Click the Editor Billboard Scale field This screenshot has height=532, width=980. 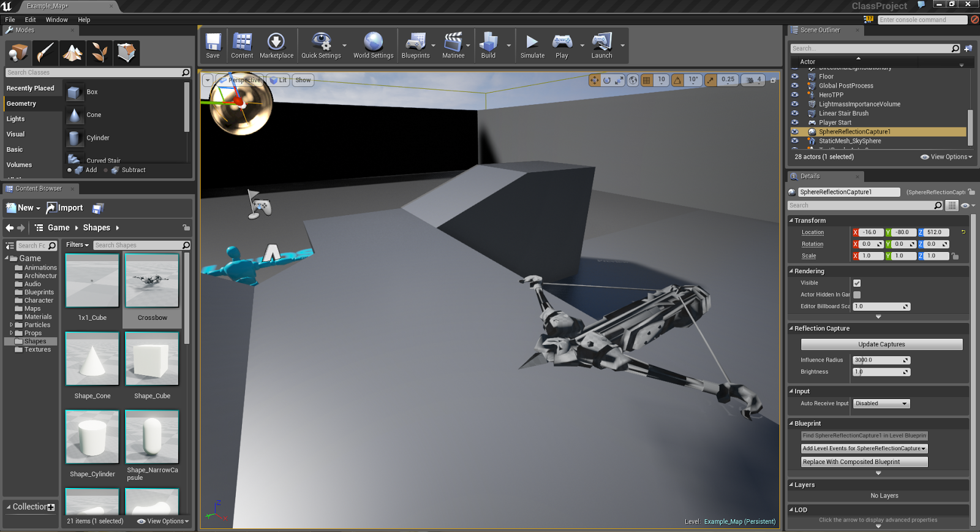(x=881, y=306)
